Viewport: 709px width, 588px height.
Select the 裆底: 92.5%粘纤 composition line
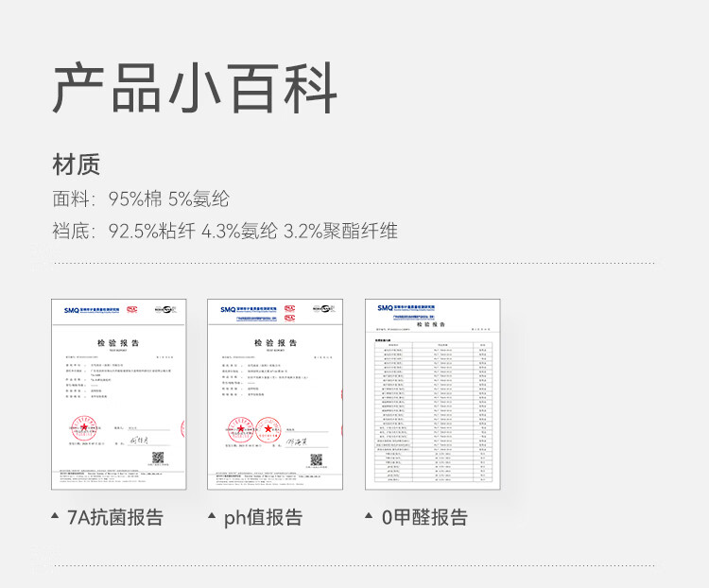coord(225,231)
